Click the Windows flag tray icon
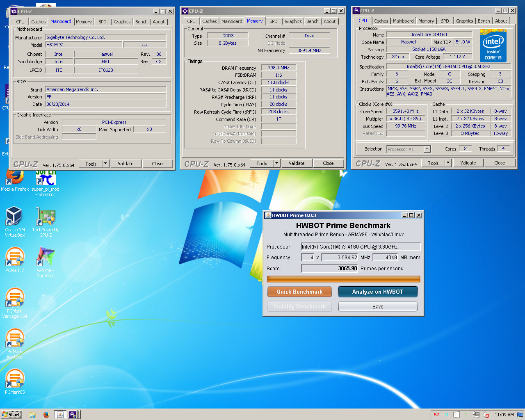Viewport: 525px width, 420px height. (x=456, y=415)
